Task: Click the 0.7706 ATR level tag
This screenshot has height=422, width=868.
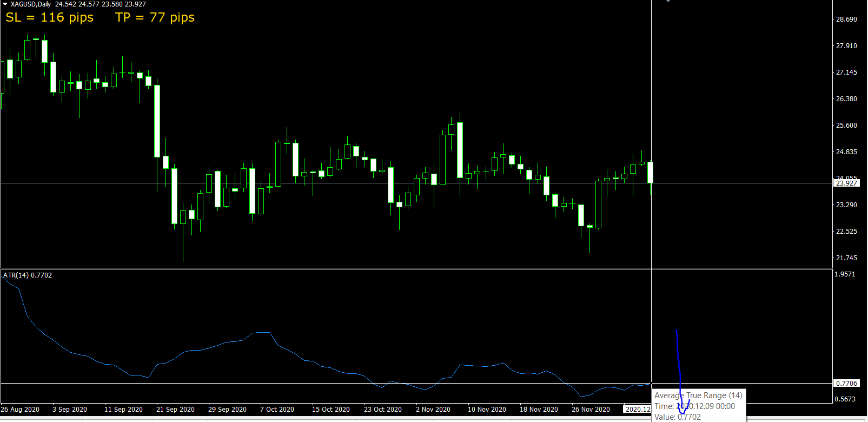Action: pyautogui.click(x=846, y=383)
